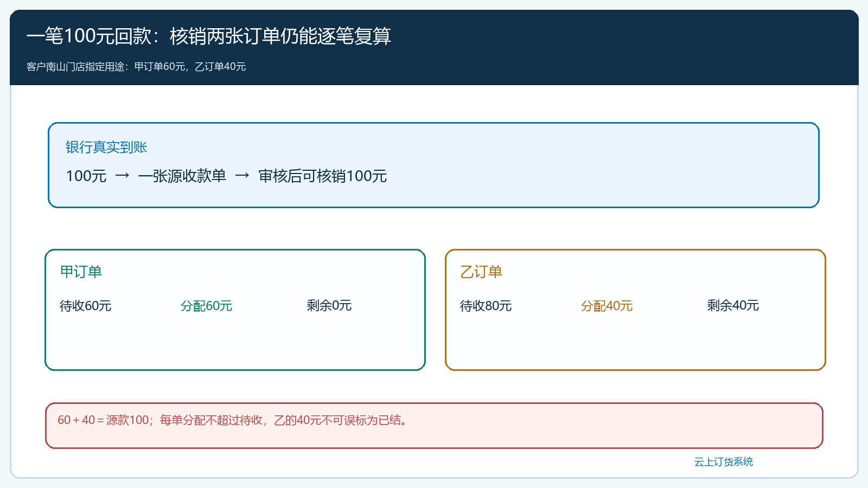
Task: Click 审核后可核销100元 text
Action: [x=322, y=176]
